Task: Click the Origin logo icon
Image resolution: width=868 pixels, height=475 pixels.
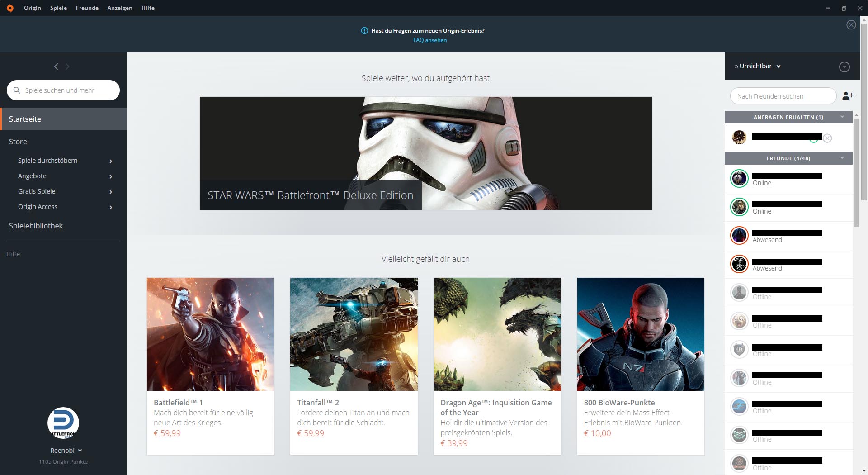Action: click(x=10, y=8)
